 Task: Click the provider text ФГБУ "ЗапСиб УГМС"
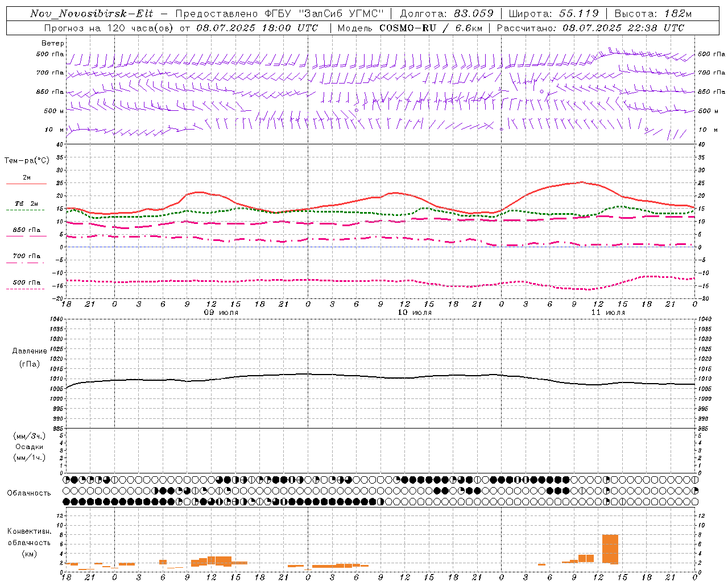(x=325, y=14)
